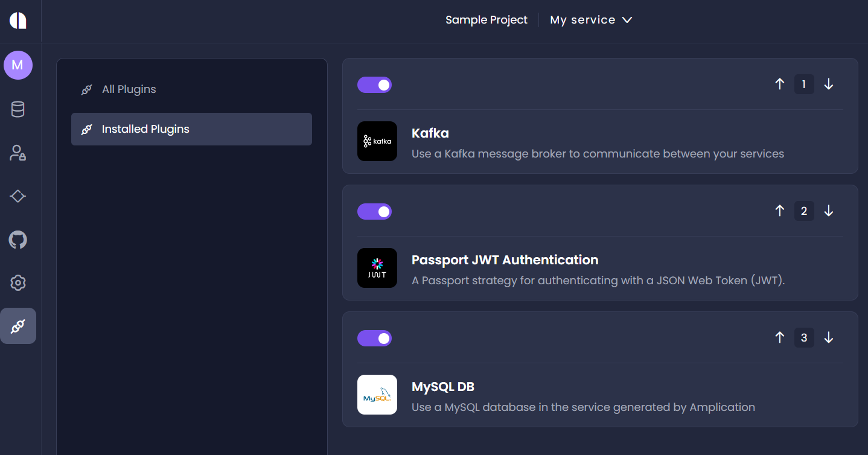This screenshot has width=868, height=455.
Task: Select the All Plugins tab
Action: 129,89
